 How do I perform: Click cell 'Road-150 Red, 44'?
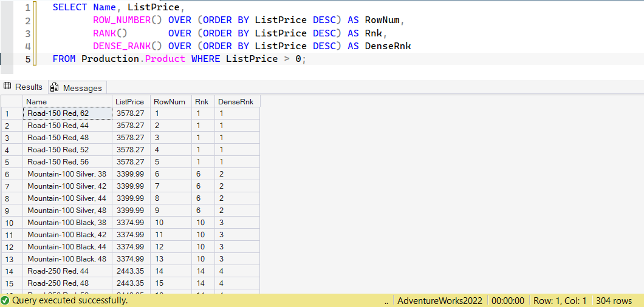(x=67, y=125)
